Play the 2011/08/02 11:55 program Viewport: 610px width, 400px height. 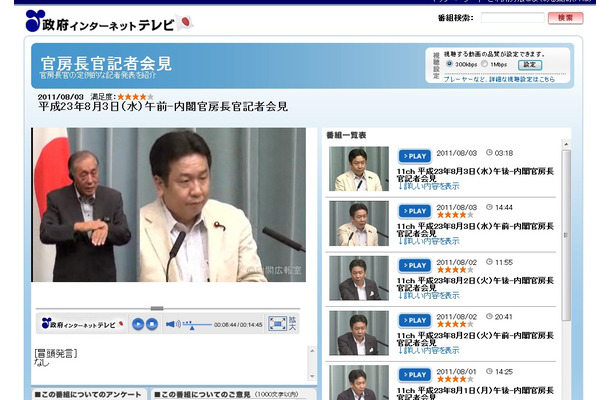point(415,266)
